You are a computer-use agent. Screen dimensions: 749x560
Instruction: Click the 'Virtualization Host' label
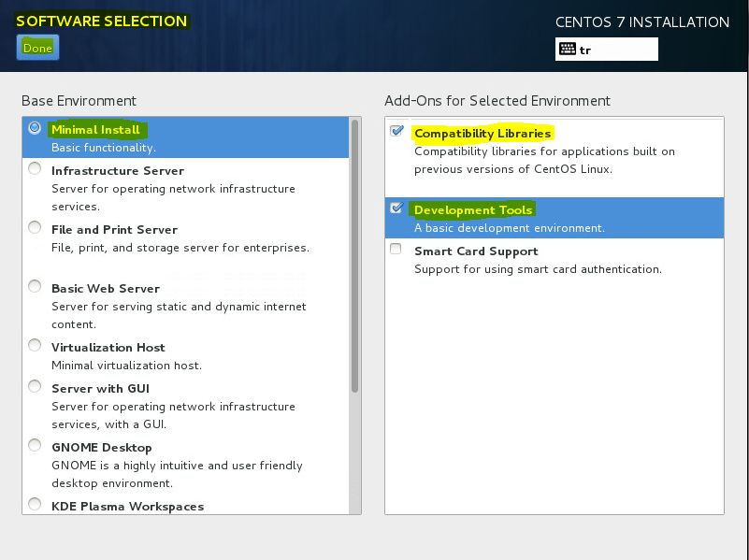coord(108,348)
